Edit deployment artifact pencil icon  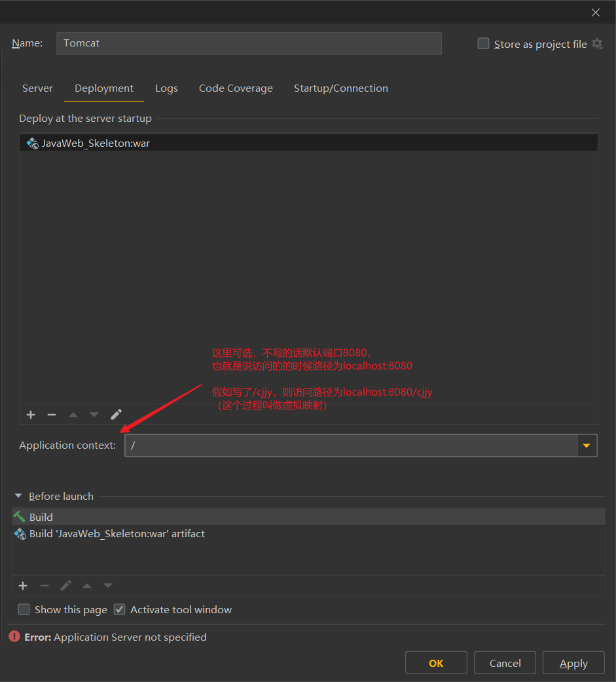[x=116, y=415]
